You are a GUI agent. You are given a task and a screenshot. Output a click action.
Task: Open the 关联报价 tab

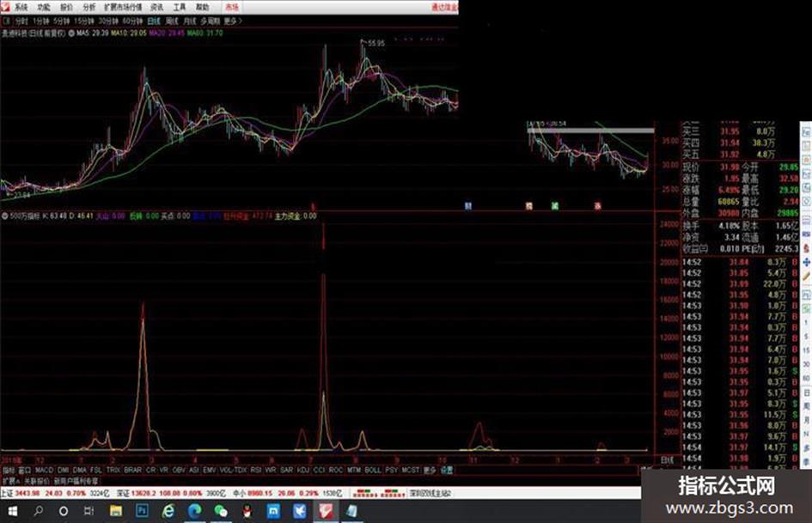coord(36,481)
